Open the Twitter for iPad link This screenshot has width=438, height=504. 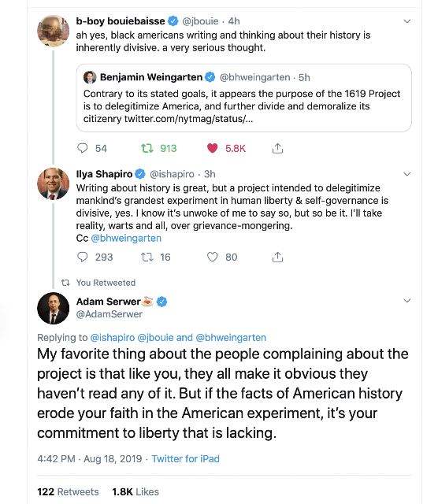(x=186, y=458)
